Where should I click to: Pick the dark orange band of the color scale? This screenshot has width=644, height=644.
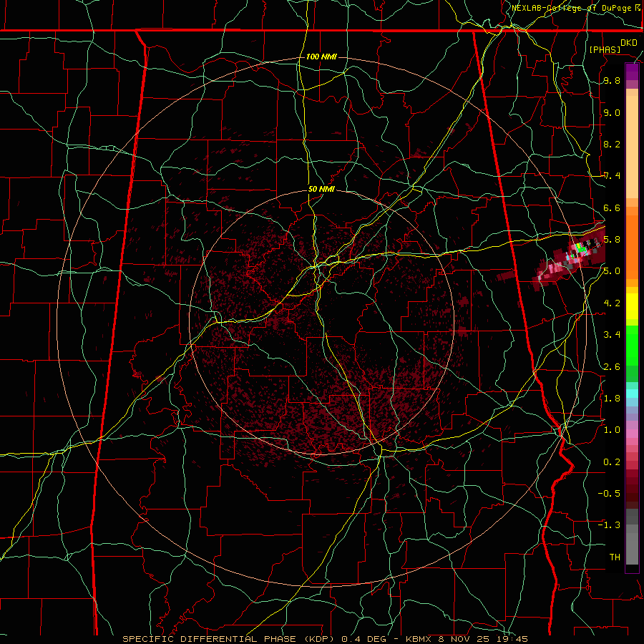click(632, 246)
